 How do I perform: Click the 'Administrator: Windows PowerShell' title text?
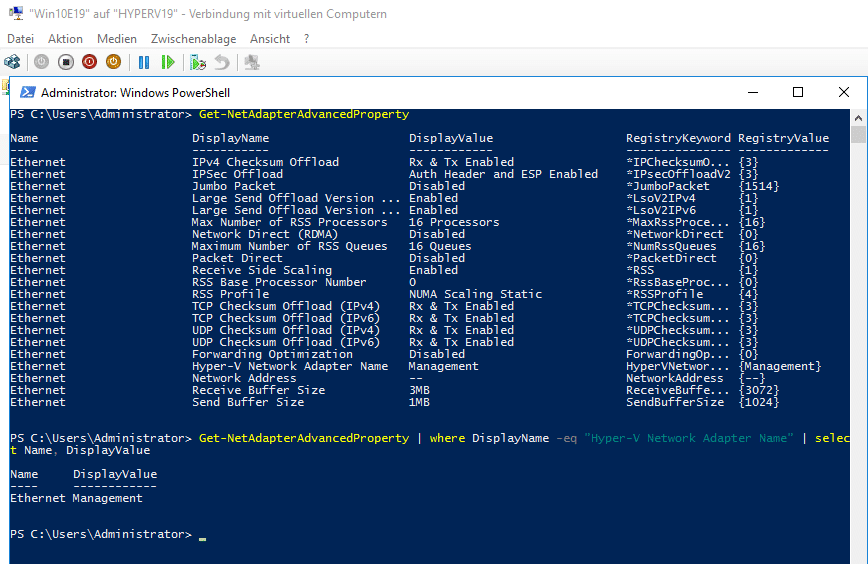(136, 93)
